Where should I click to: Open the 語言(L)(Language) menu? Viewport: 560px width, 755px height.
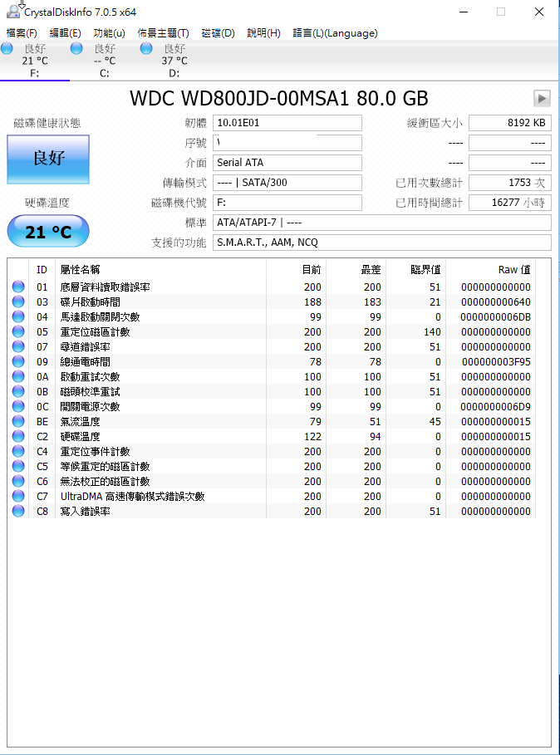click(x=335, y=33)
